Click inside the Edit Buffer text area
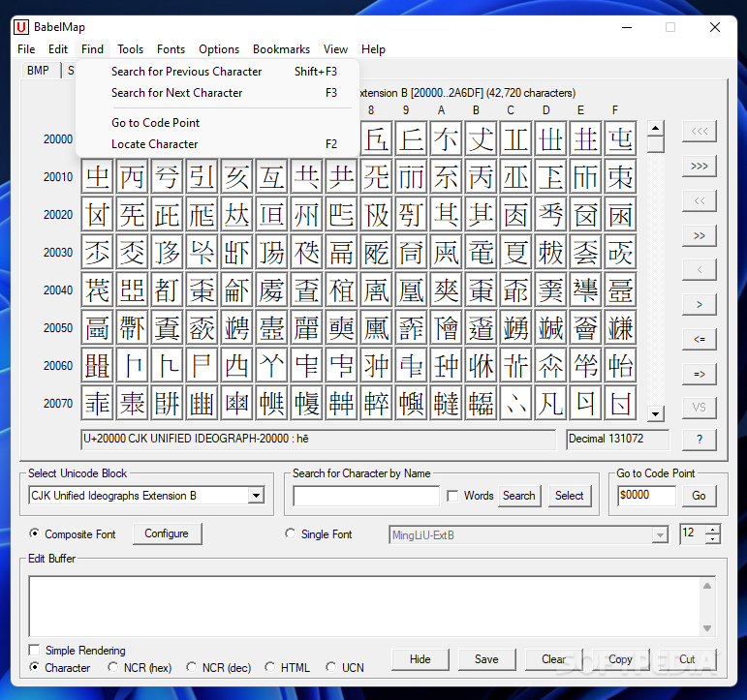The image size is (747, 700). (x=364, y=606)
